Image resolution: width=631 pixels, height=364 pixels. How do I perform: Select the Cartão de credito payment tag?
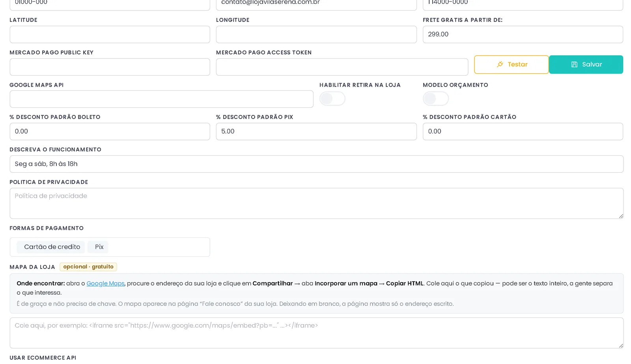[51, 247]
